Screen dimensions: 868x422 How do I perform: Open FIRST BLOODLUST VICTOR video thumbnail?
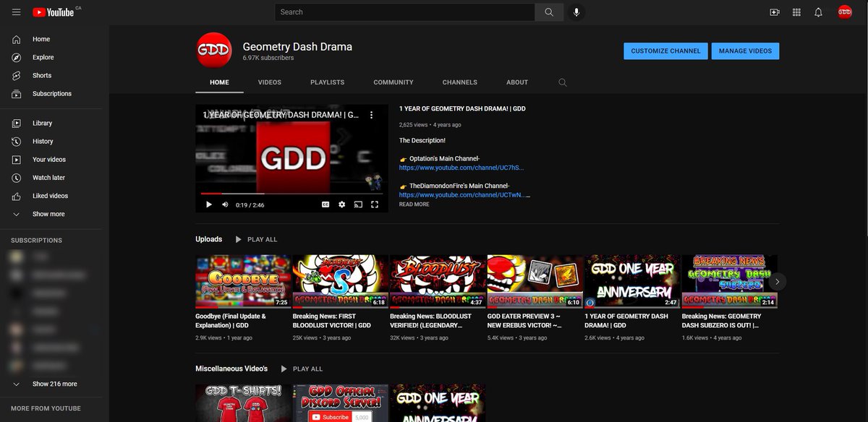340,282
